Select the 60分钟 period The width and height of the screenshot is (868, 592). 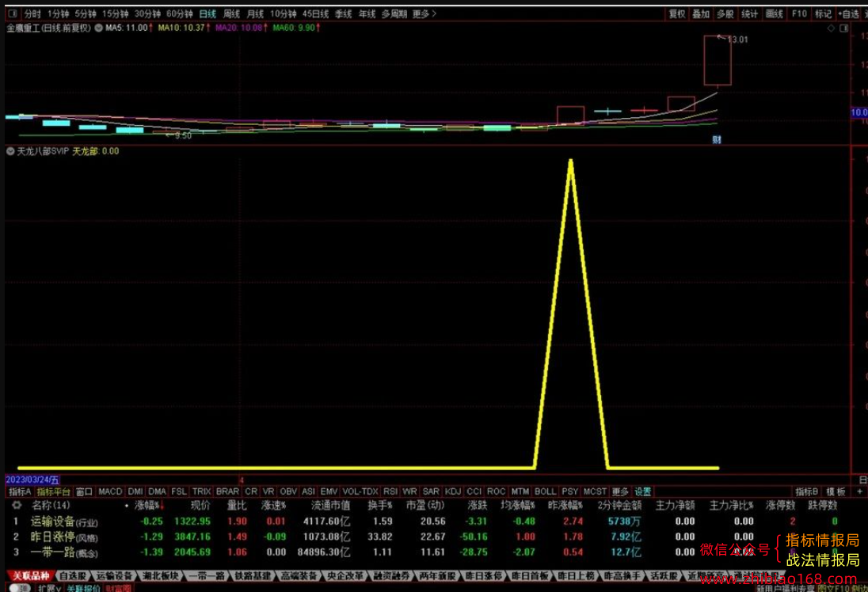(180, 13)
